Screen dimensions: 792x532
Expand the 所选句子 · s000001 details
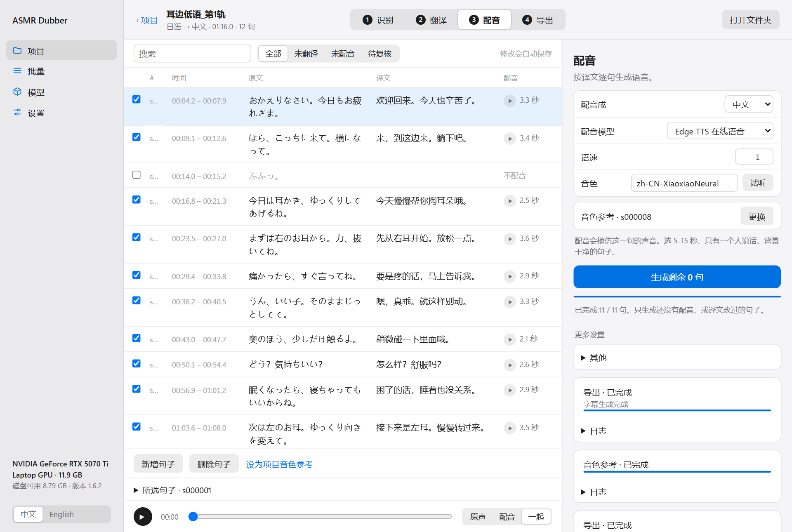(x=172, y=490)
